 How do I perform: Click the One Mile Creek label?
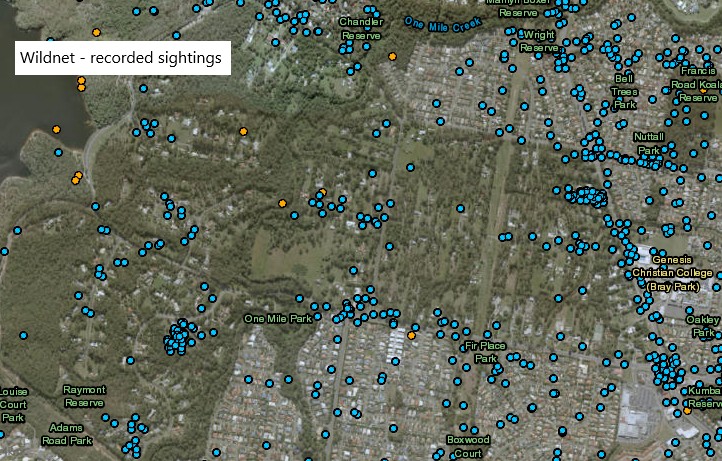443,24
